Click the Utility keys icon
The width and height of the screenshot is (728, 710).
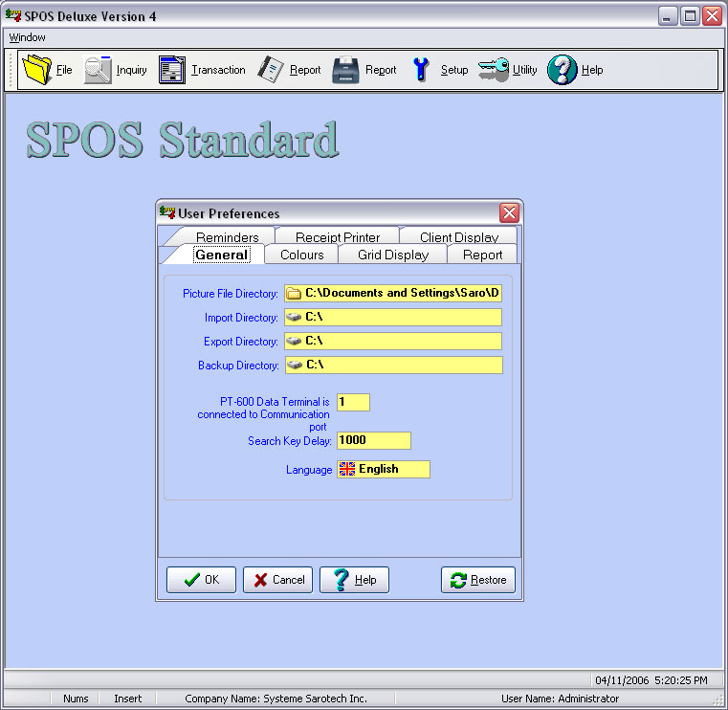tap(494, 70)
